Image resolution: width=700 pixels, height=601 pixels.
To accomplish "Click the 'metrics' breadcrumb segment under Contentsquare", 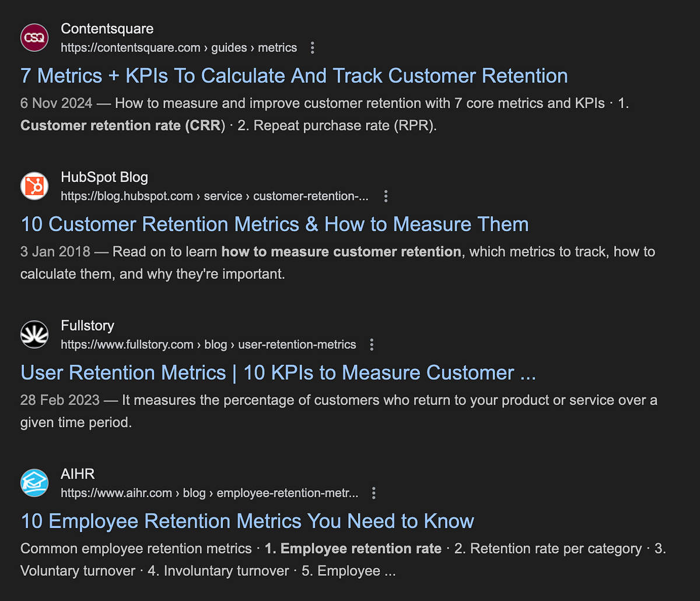I will coord(277,48).
